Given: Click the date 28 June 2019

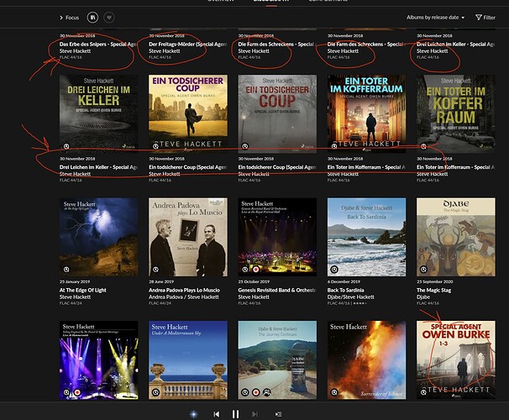Looking at the screenshot, I should coord(161,281).
